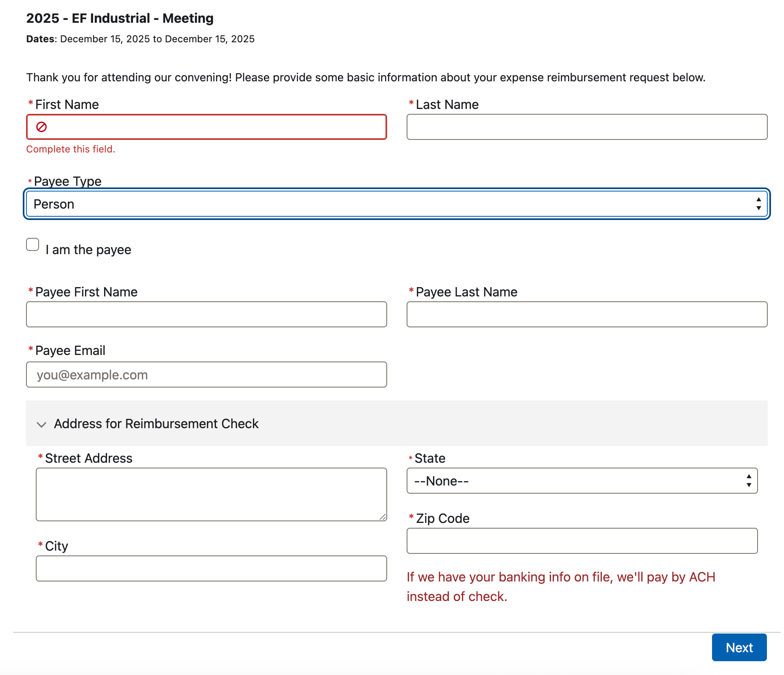Click the Payee Type dropdown arrows
The image size is (784, 675).
coord(758,204)
